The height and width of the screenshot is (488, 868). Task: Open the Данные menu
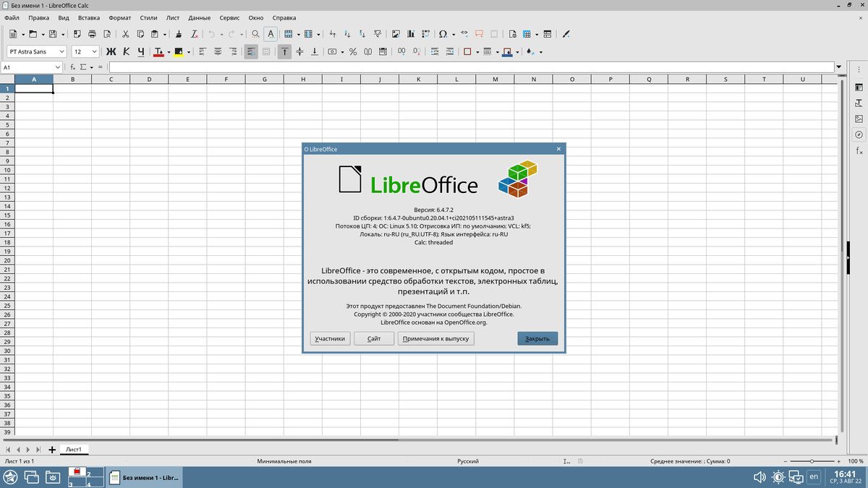tap(199, 17)
